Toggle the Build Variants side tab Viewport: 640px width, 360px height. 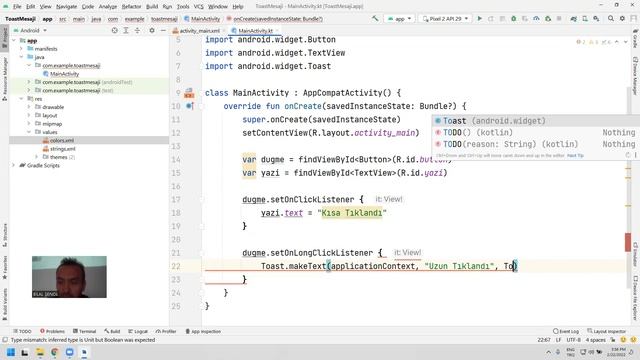click(4, 304)
